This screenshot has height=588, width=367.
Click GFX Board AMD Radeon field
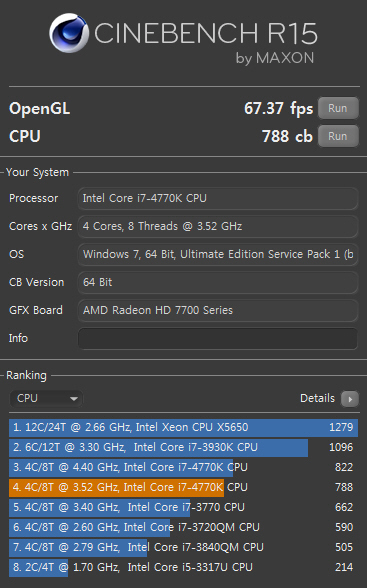(217, 310)
